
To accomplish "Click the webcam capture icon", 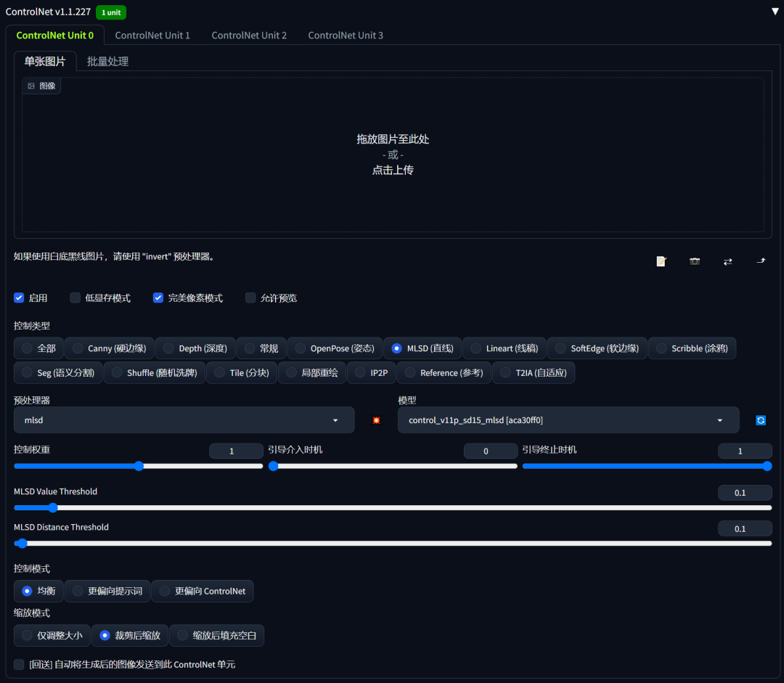I will point(694,261).
